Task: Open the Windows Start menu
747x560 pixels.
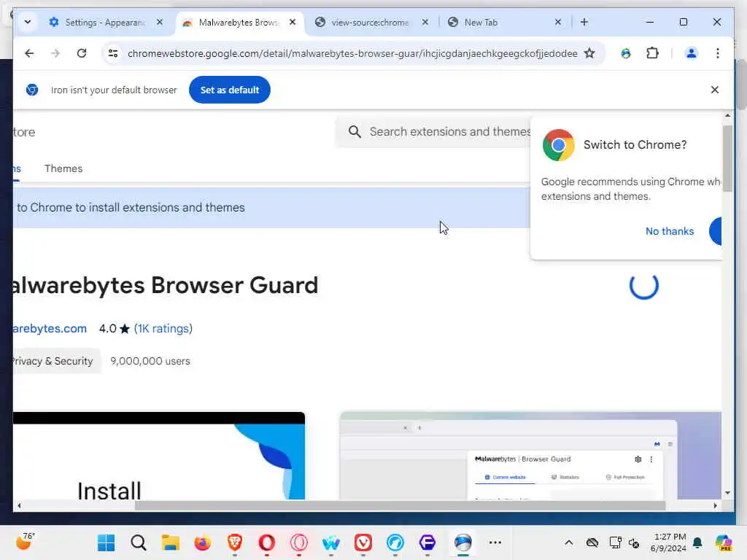Action: coord(107,542)
